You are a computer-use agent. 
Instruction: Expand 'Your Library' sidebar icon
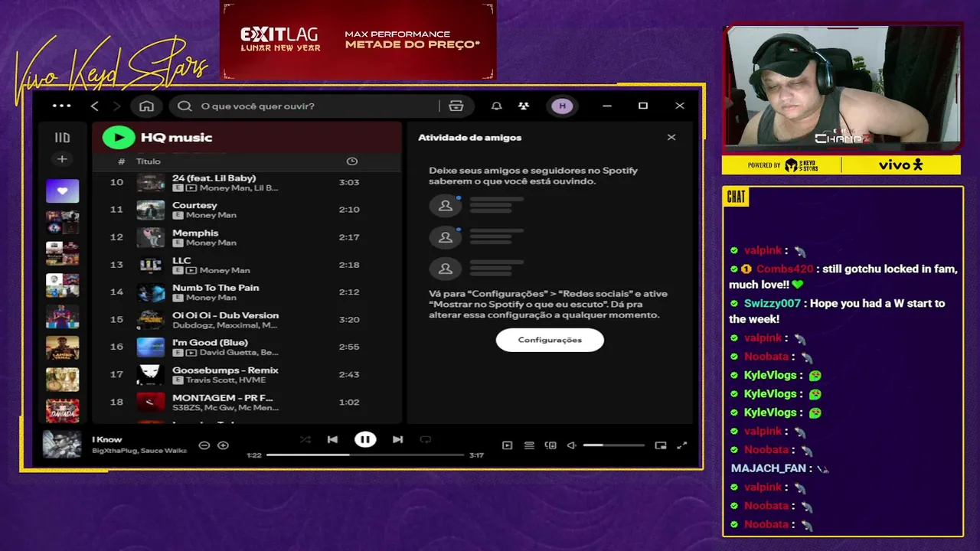click(62, 138)
